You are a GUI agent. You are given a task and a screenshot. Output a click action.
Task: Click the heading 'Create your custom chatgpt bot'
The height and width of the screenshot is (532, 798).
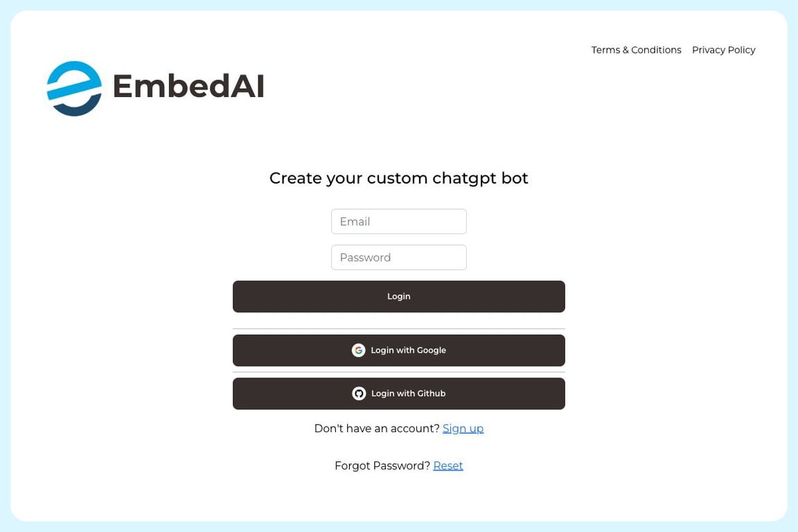pos(399,178)
